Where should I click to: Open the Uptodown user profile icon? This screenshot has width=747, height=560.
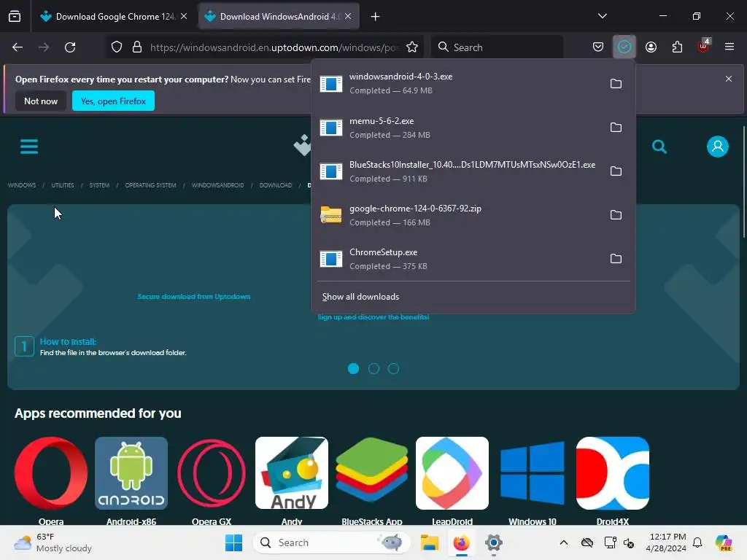(x=718, y=147)
